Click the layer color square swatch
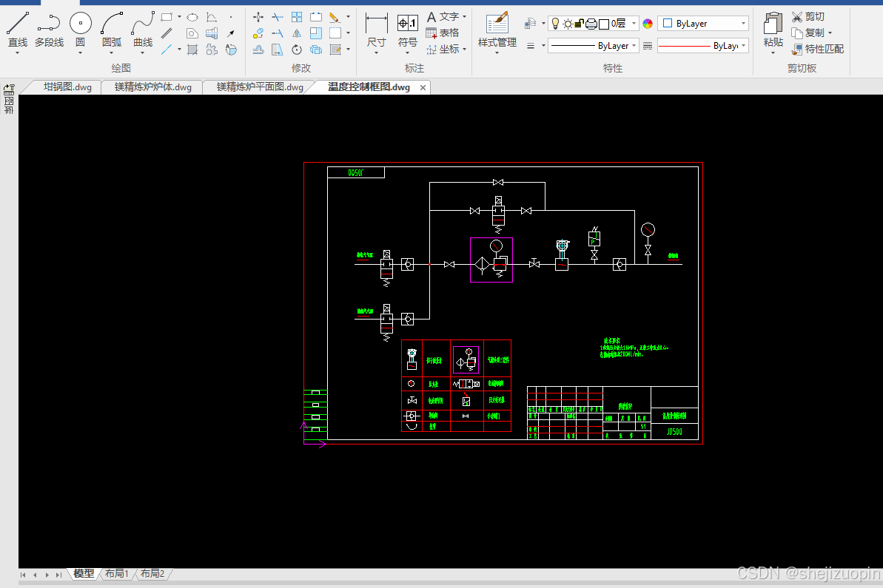This screenshot has height=588, width=883. click(604, 24)
